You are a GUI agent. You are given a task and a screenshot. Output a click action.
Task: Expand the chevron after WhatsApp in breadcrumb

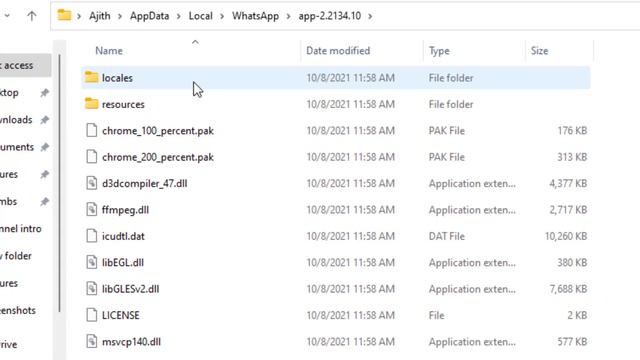[x=289, y=16]
